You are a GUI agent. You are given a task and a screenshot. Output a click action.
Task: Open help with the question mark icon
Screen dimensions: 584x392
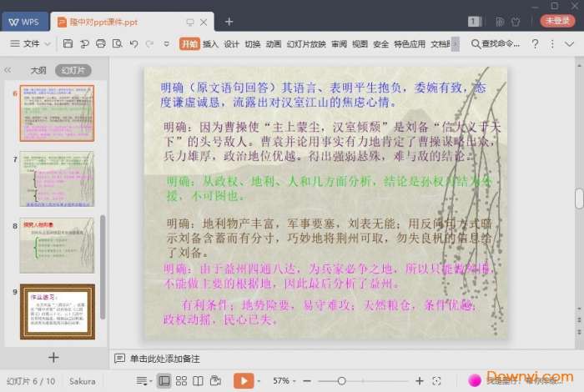tap(536, 44)
